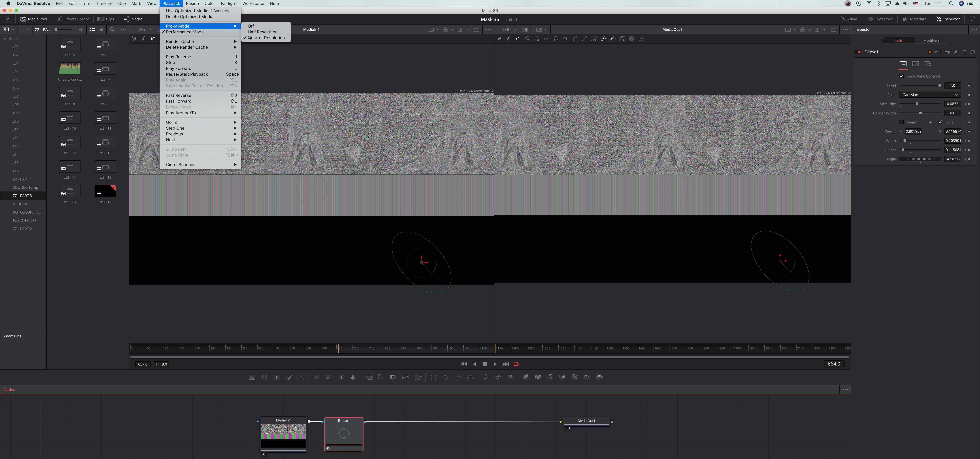Toggle keyframe for Level parameter
This screenshot has height=459, width=980.
(x=969, y=86)
